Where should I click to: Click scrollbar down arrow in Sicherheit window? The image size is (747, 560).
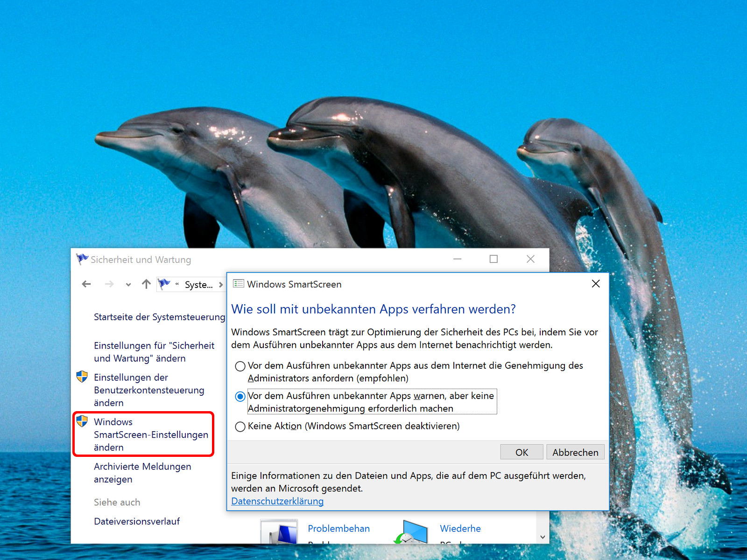[543, 537]
